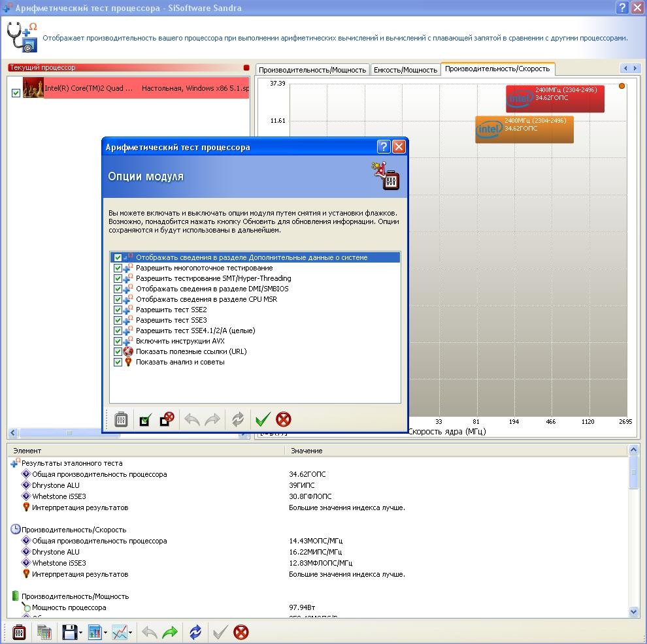Click the help question mark in the options dialog title
This screenshot has width=647, height=644.
384,146
